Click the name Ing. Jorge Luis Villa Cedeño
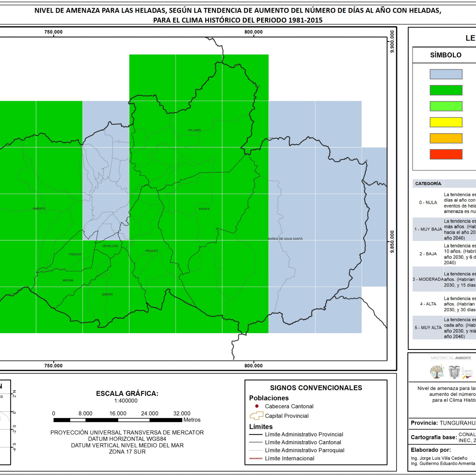Screen dimensions: 476x476 click(x=439, y=458)
